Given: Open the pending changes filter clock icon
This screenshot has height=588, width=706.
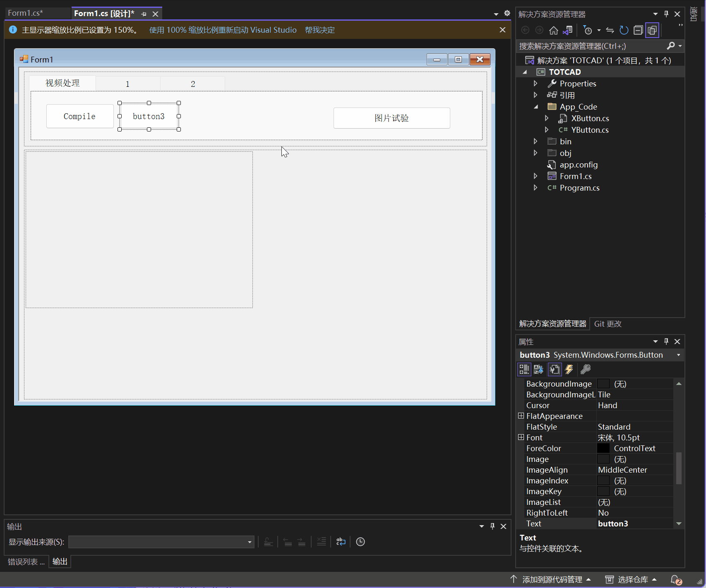Looking at the screenshot, I should pos(588,30).
